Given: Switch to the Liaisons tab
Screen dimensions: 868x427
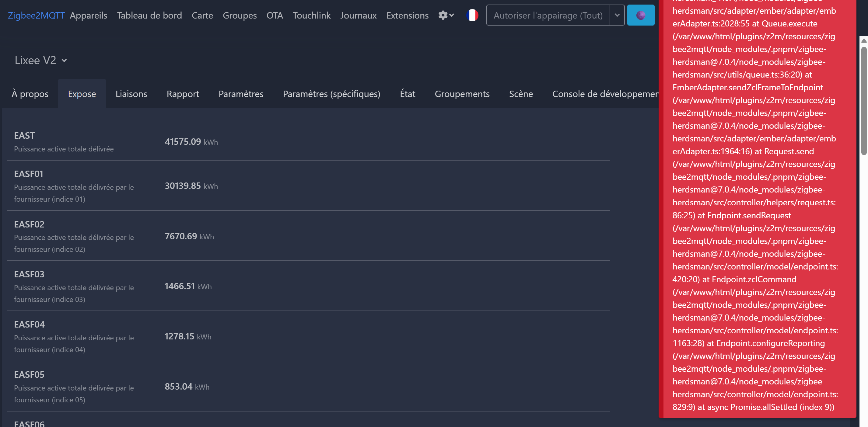Looking at the screenshot, I should point(131,94).
